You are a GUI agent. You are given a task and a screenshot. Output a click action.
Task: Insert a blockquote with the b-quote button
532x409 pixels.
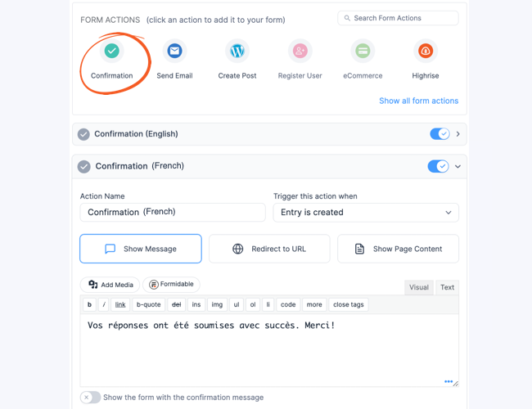(149, 304)
